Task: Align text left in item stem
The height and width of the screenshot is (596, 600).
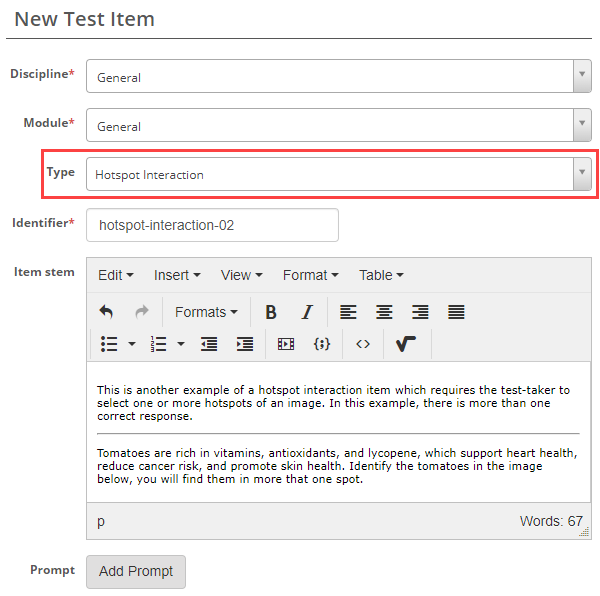Action: pos(348,312)
